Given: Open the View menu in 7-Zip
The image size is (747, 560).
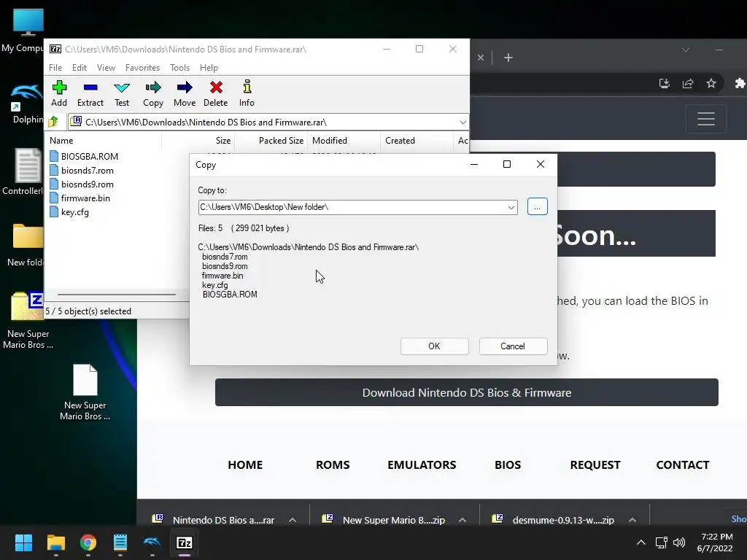Looking at the screenshot, I should [x=106, y=68].
